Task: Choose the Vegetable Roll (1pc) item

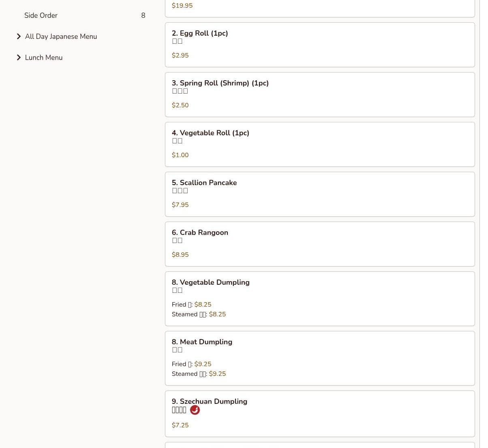Action: pos(210,133)
